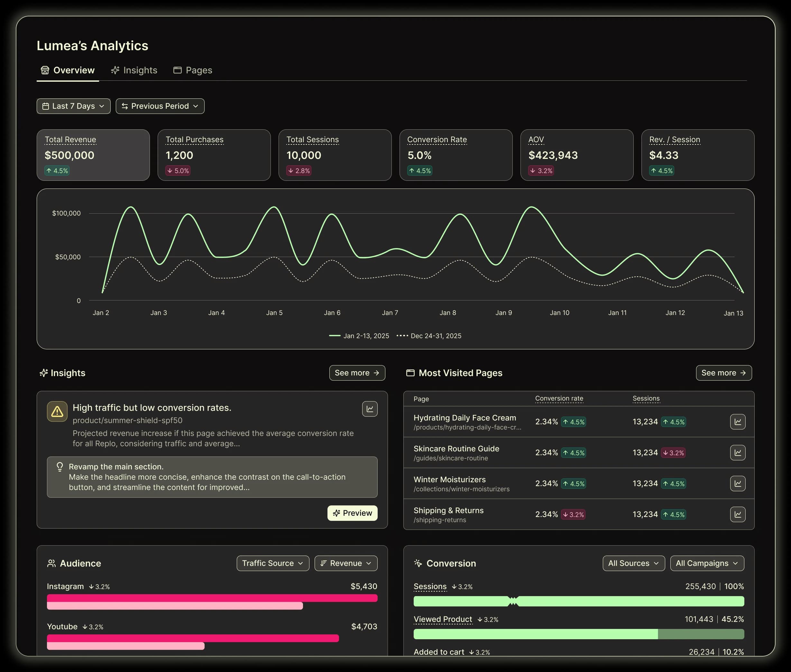791x672 pixels.
Task: Click the Sessions column header in pages table
Action: [646, 399]
